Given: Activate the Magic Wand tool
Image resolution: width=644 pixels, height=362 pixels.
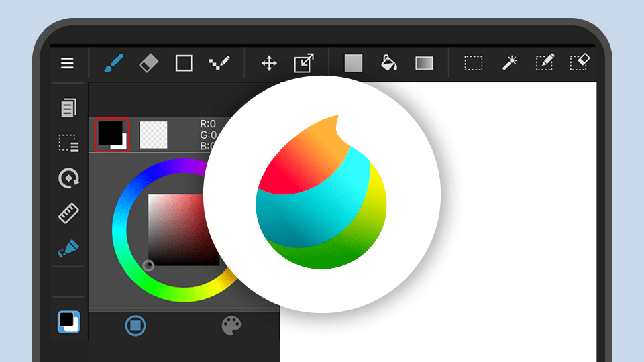Looking at the screenshot, I should pyautogui.click(x=509, y=64).
